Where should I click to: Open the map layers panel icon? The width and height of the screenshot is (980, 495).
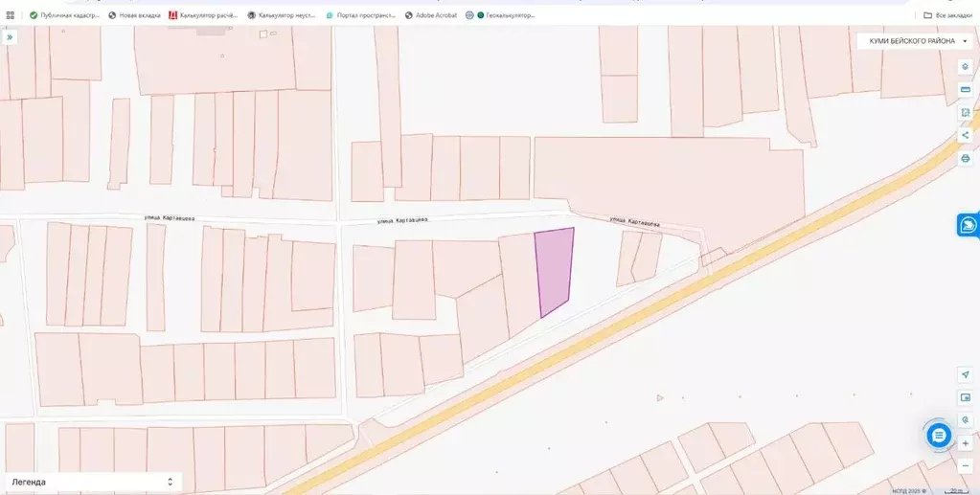(965, 67)
